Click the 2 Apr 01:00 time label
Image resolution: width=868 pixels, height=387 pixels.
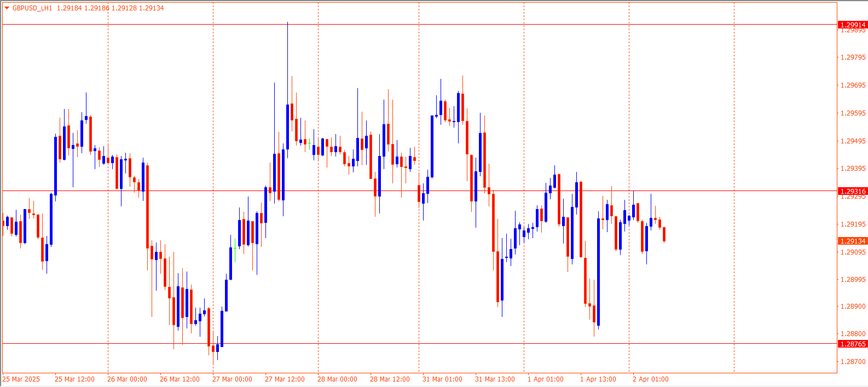(x=651, y=379)
